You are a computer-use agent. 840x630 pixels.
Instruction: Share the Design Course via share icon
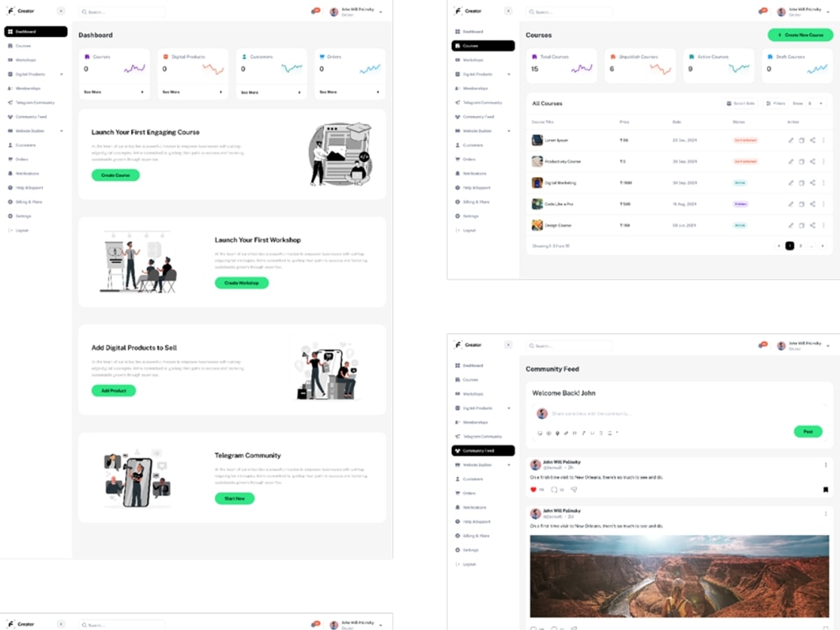coord(812,225)
